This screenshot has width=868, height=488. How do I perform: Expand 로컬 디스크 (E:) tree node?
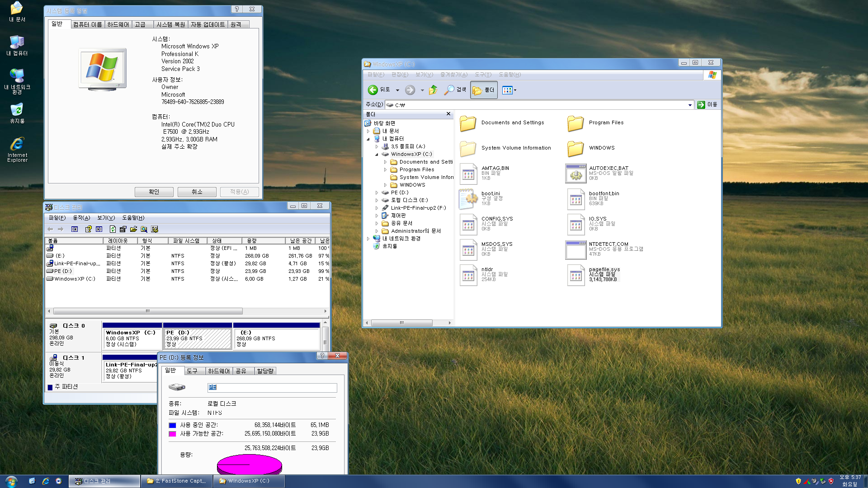(377, 200)
